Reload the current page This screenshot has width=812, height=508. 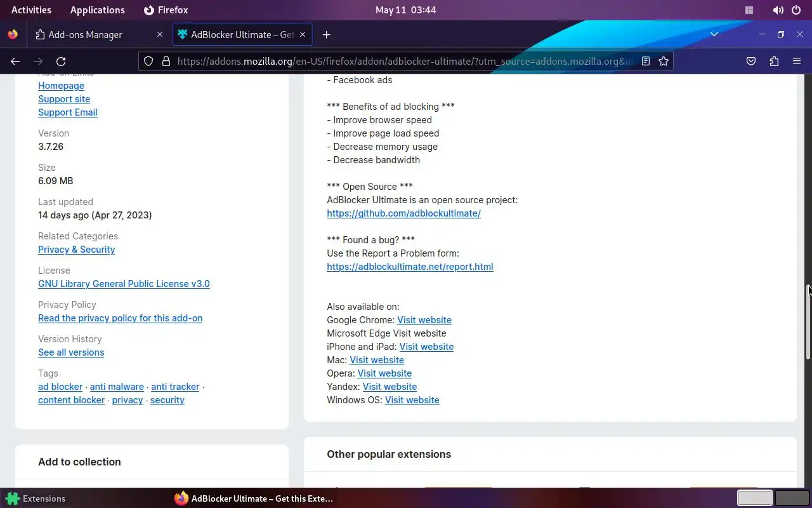(x=61, y=61)
